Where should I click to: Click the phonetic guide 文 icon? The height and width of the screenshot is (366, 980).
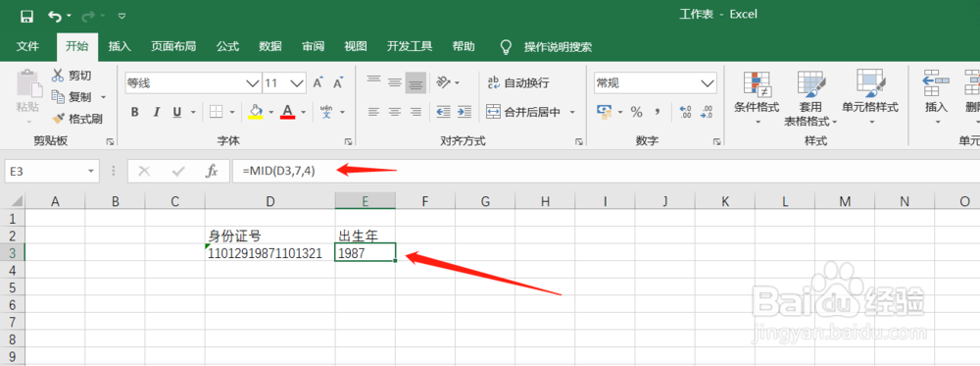point(327,112)
